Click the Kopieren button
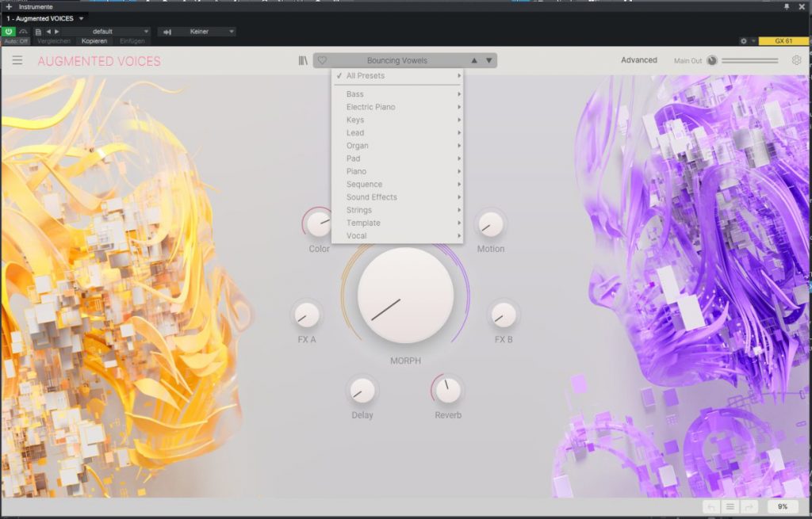Screen dimensions: 812x519 [94, 41]
